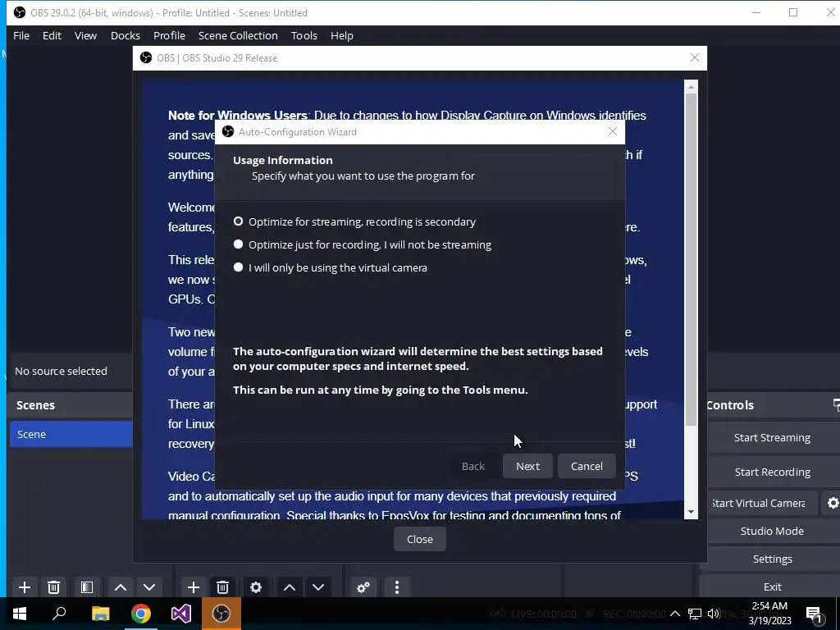Cancel the Auto-Configuration Wizard

(x=587, y=466)
